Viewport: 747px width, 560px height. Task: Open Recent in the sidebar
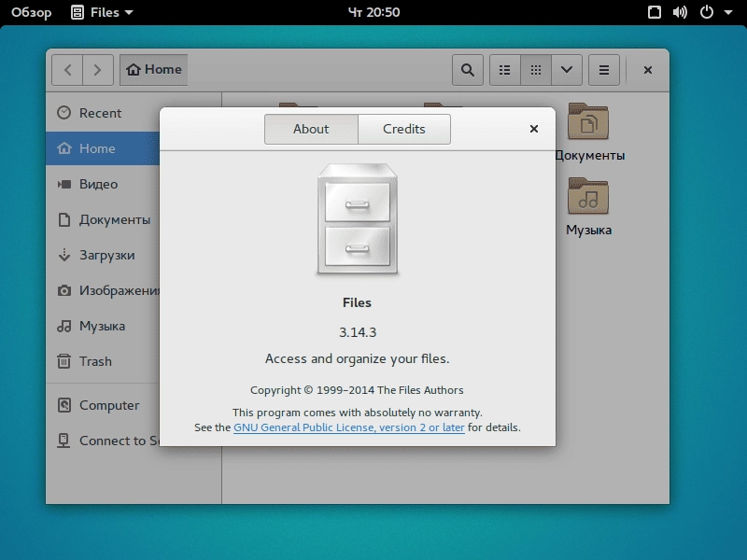pos(103,113)
